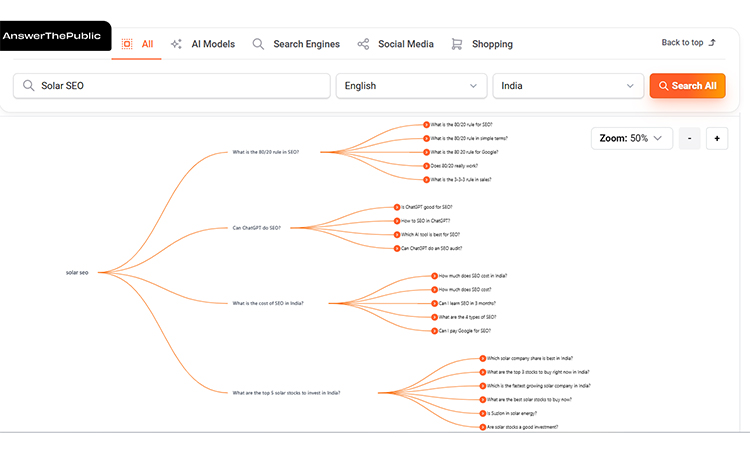Viewport: 750px width, 450px height.
Task: Select the All tab
Action: 137,44
